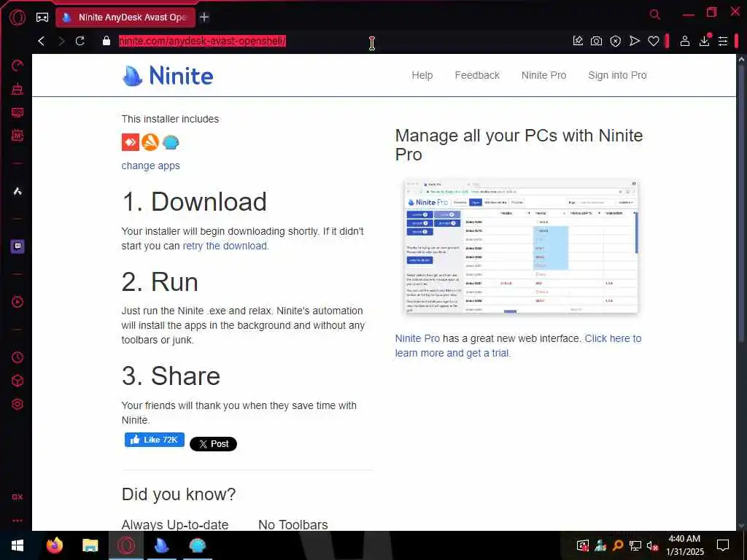Screen dimensions: 747x560
Task: Open the downloads panel icon
Action: pyautogui.click(x=704, y=41)
